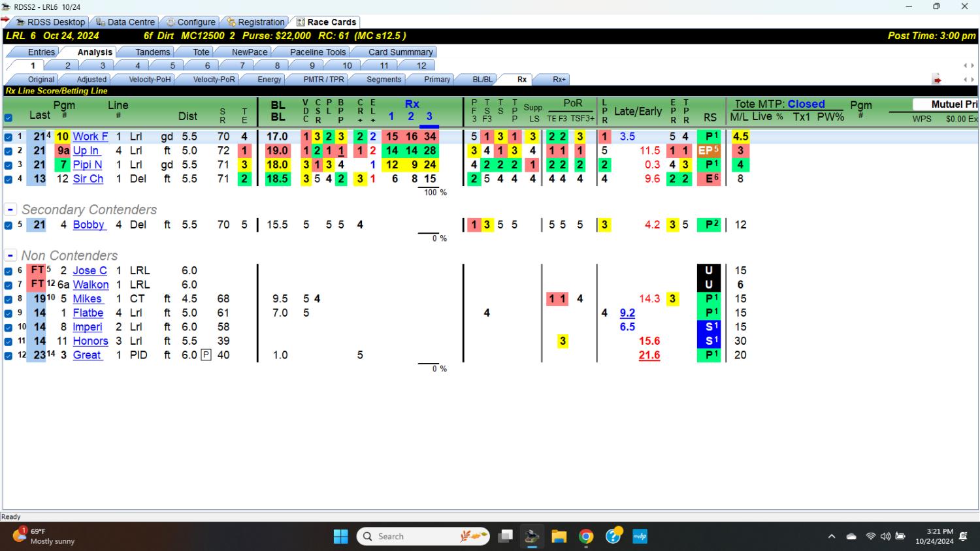Toggle checkbox for row 12 Great
980x551 pixels.
click(8, 356)
